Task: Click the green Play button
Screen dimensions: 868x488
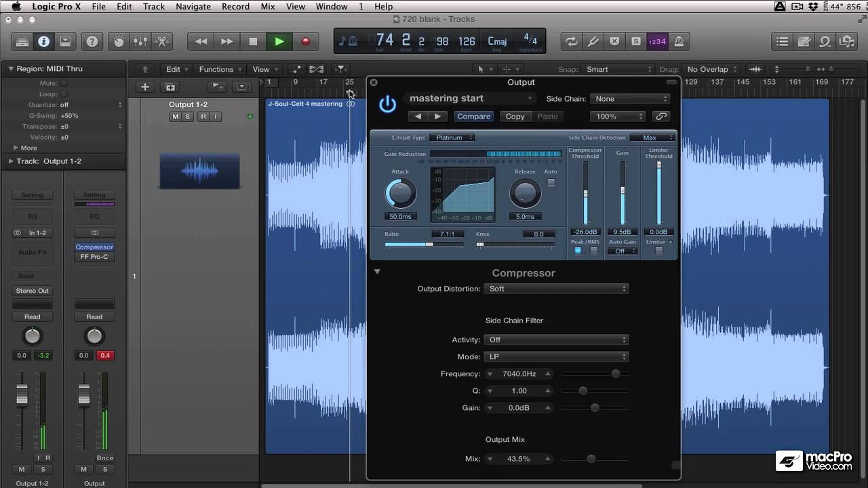Action: (279, 41)
